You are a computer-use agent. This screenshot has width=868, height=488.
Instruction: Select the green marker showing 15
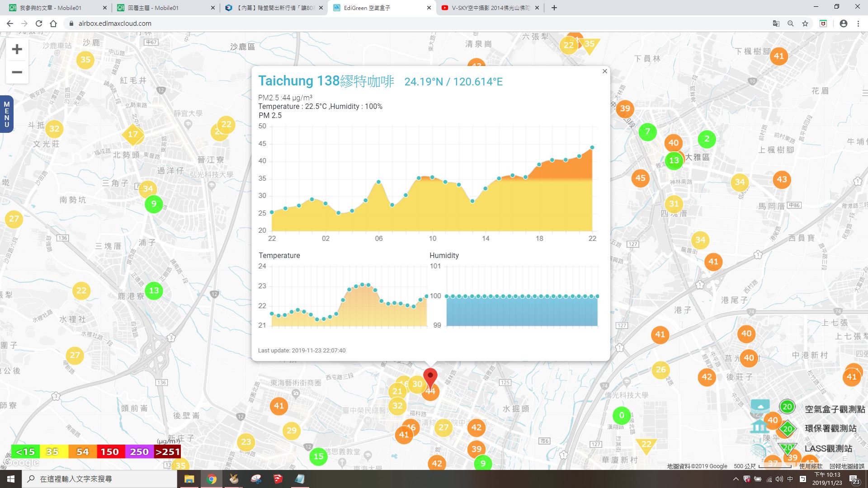coord(318,456)
